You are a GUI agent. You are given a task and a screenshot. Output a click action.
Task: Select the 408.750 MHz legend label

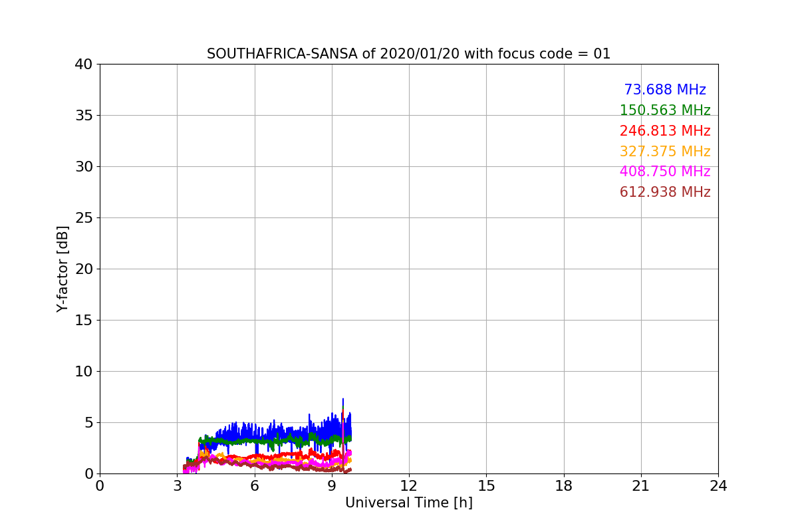665,172
